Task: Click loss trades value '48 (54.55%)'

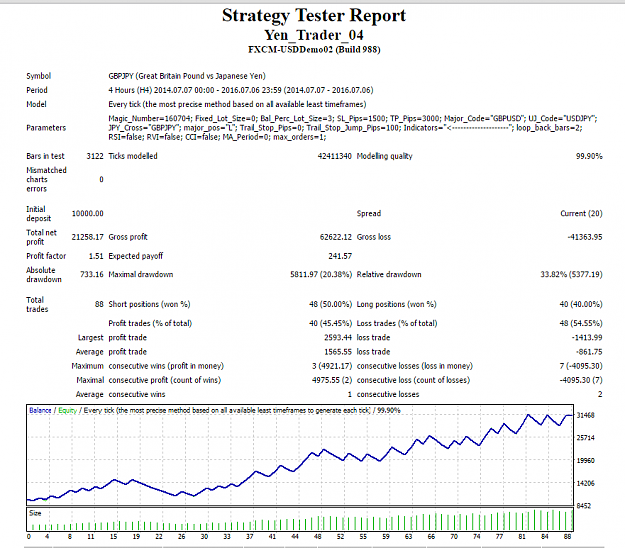Action: (x=581, y=323)
